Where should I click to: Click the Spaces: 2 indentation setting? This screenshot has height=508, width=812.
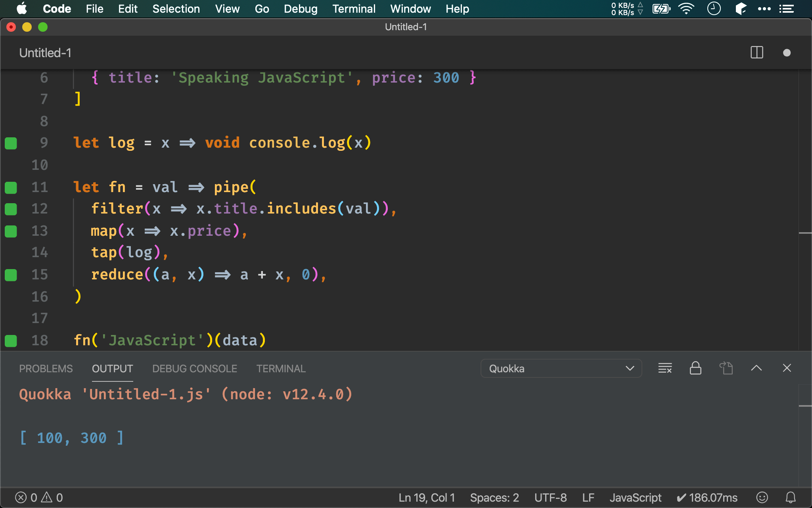494,497
